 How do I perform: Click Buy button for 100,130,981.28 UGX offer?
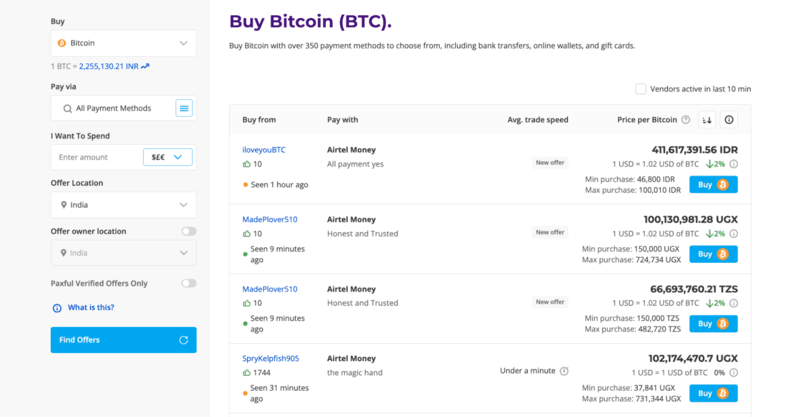(713, 254)
